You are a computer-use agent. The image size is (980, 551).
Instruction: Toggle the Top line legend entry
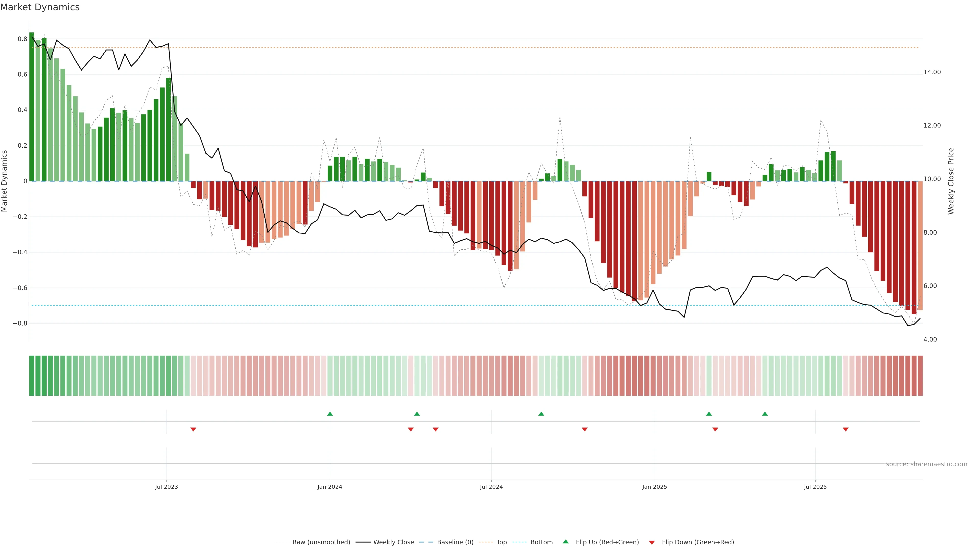501,542
